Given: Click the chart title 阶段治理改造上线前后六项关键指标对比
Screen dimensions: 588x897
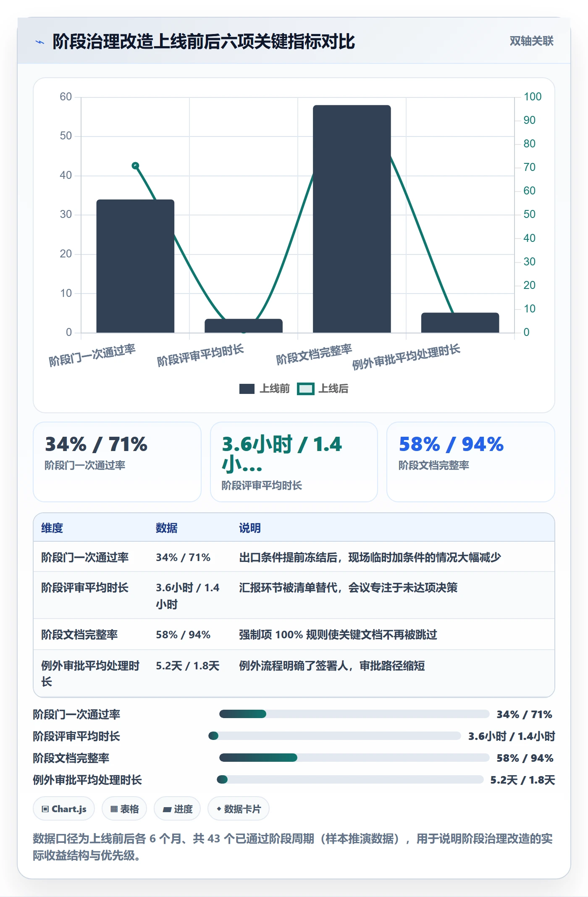Looking at the screenshot, I should (x=204, y=42).
